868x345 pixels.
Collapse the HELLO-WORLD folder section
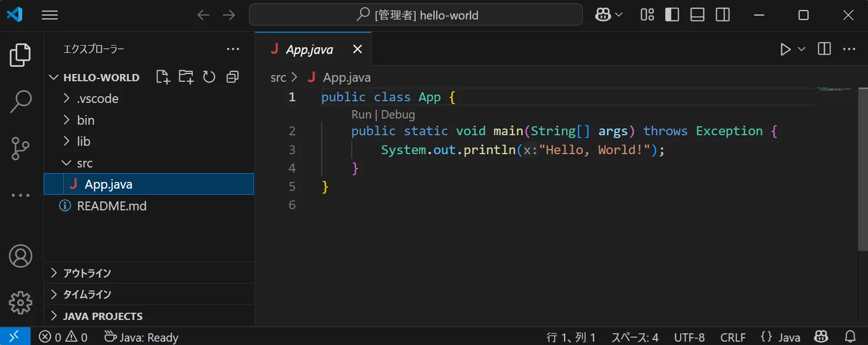93,77
